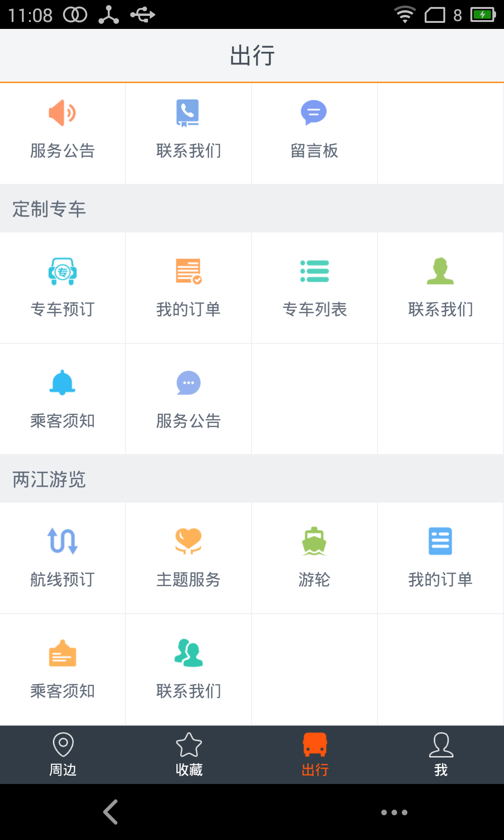Tap the 专车列表 label
This screenshot has height=840, width=504.
pos(315,309)
